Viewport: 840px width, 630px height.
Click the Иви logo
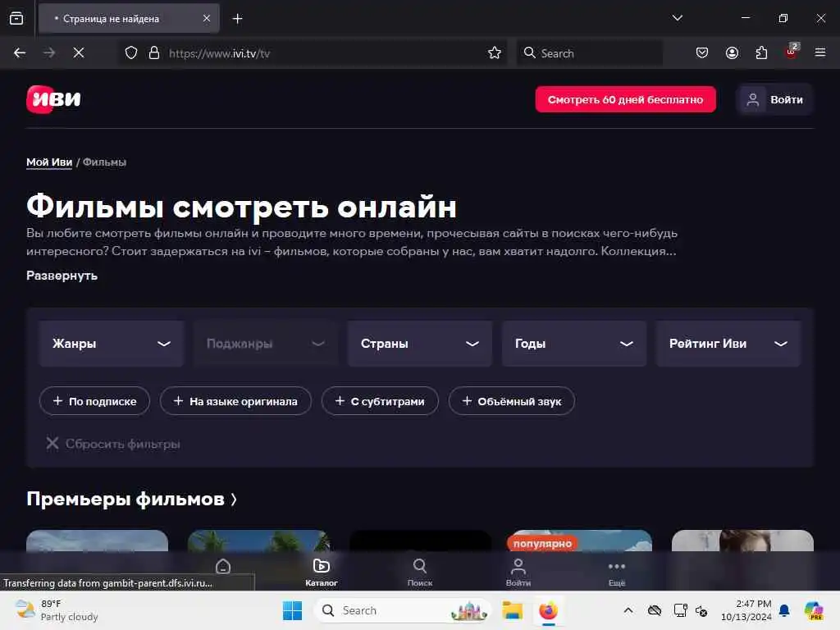pos(53,99)
